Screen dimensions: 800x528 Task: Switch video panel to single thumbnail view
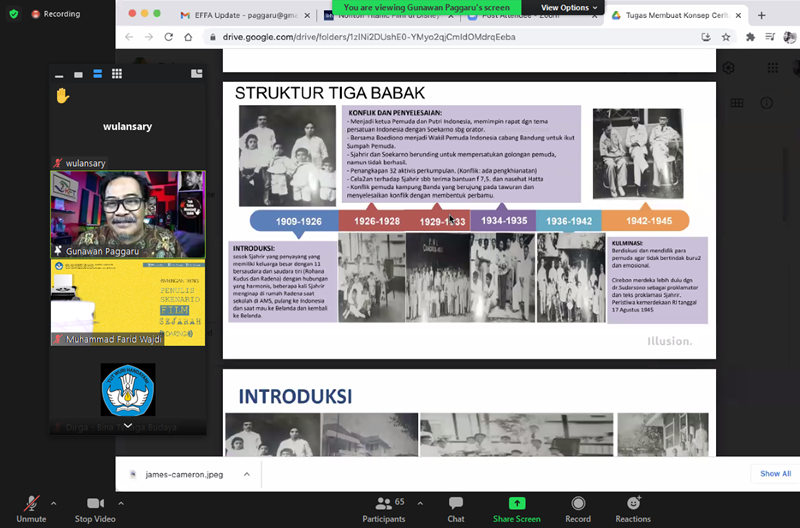pyautogui.click(x=78, y=74)
